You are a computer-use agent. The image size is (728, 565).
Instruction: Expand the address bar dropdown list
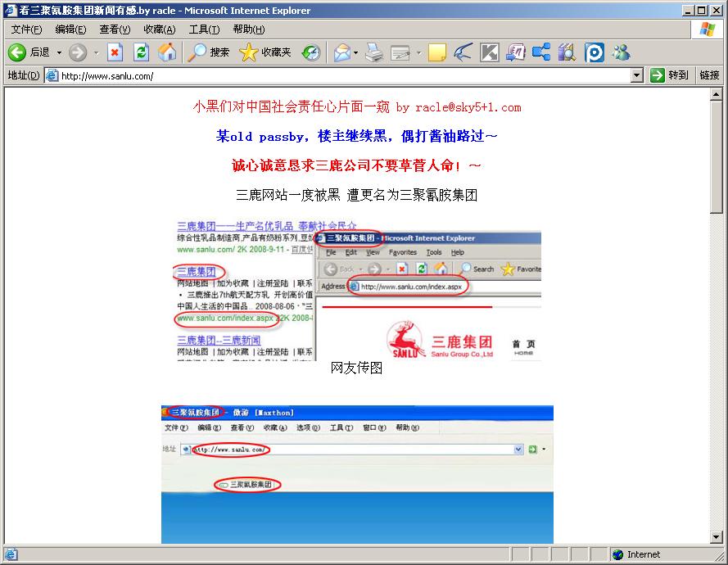[x=637, y=75]
